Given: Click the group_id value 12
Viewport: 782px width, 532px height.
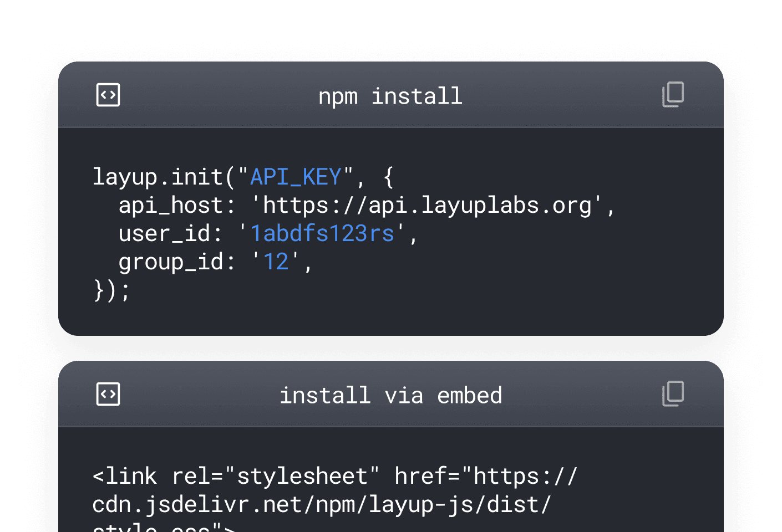Looking at the screenshot, I should (x=276, y=261).
